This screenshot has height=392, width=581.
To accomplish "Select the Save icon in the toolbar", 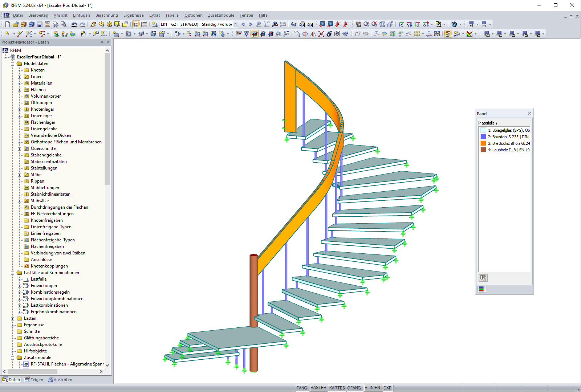I will click(39, 24).
